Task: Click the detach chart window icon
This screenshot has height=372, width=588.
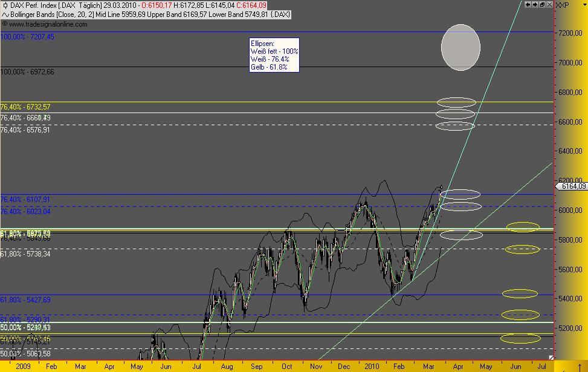Action: tap(542, 4)
